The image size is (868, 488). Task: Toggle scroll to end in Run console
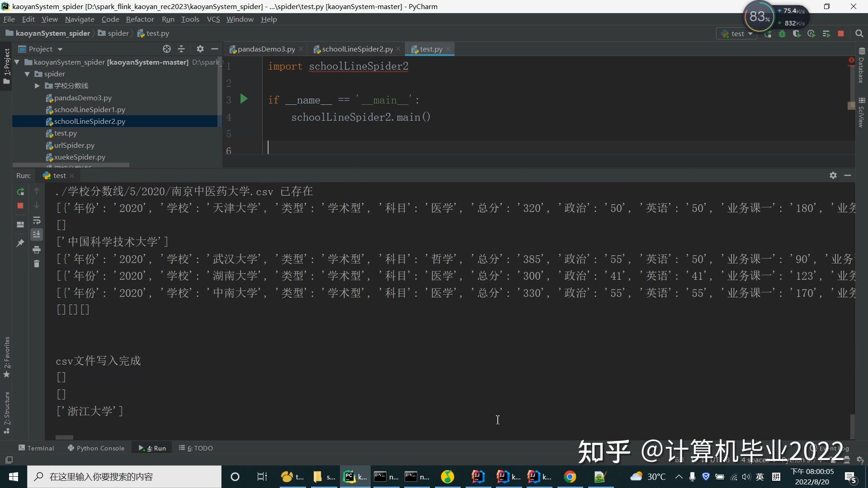pyautogui.click(x=37, y=235)
